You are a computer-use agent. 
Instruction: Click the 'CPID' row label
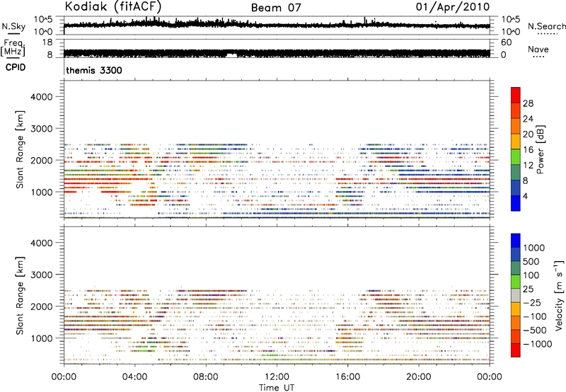pos(15,67)
